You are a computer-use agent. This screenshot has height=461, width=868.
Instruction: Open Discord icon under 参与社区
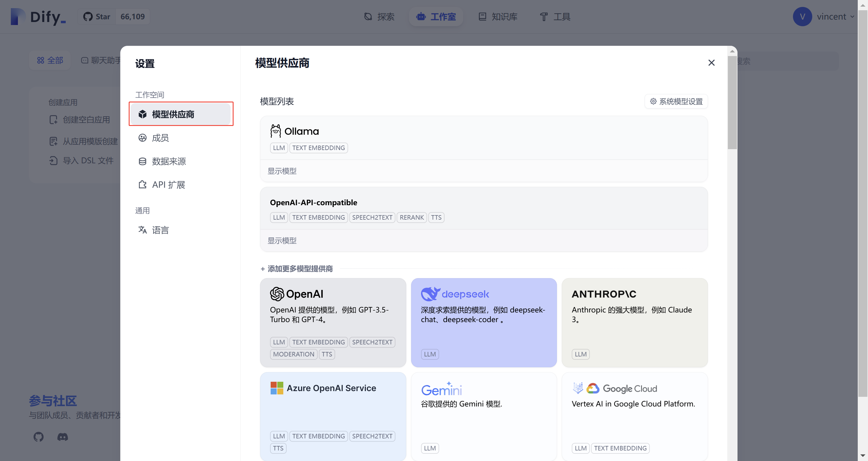click(62, 437)
